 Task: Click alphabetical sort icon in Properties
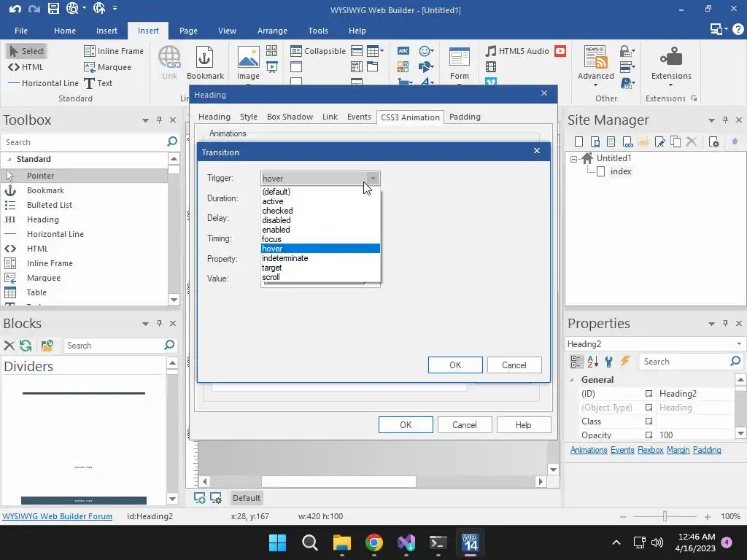coord(592,362)
